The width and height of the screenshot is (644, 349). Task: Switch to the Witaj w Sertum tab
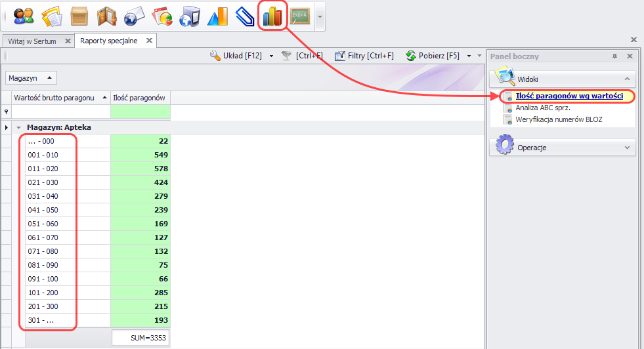pyautogui.click(x=32, y=41)
